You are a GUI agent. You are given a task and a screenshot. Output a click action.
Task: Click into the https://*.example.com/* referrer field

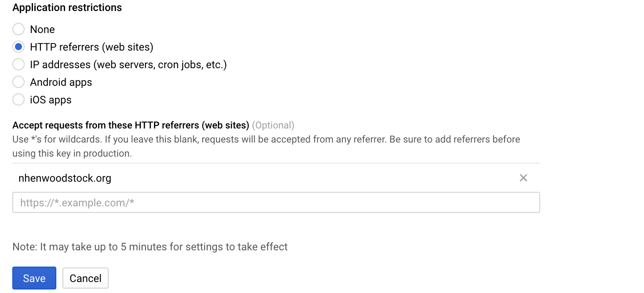point(276,202)
